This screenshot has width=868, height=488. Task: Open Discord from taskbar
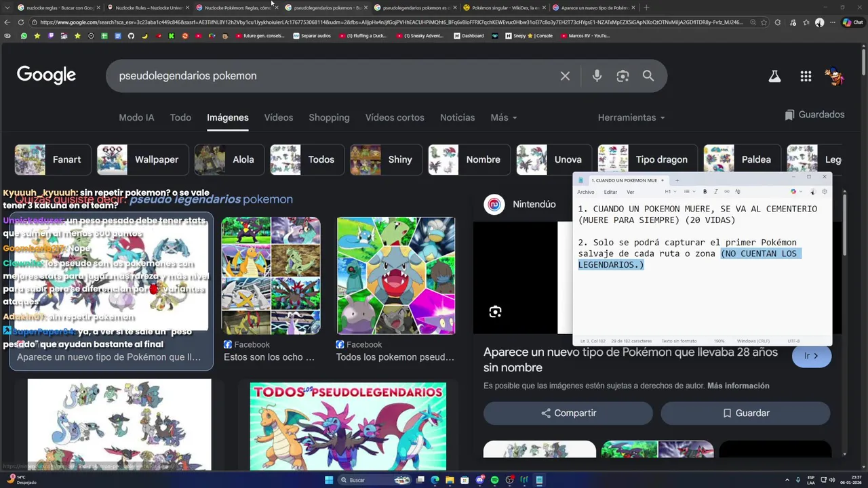pos(480,480)
